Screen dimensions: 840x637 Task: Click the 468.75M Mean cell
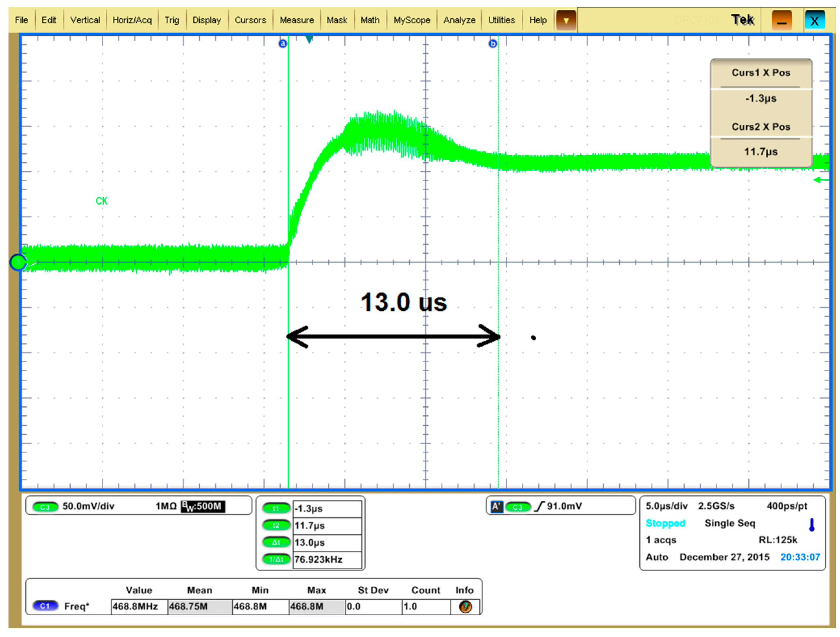(200, 607)
